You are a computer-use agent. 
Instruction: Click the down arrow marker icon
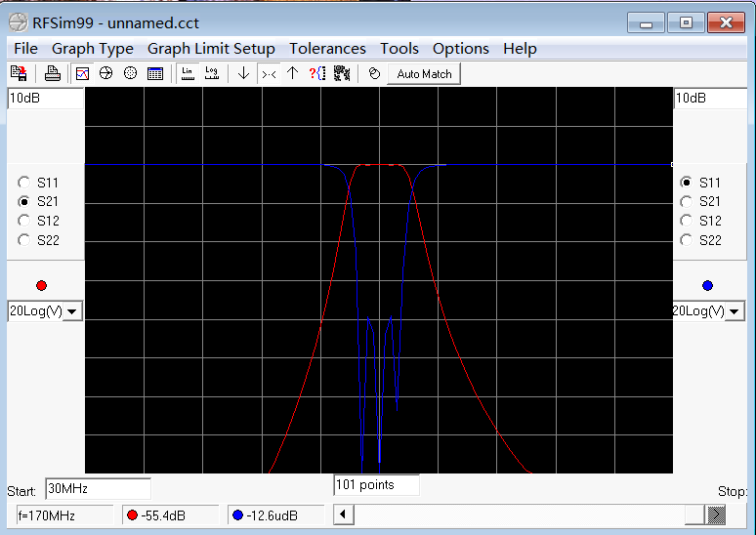(x=243, y=73)
